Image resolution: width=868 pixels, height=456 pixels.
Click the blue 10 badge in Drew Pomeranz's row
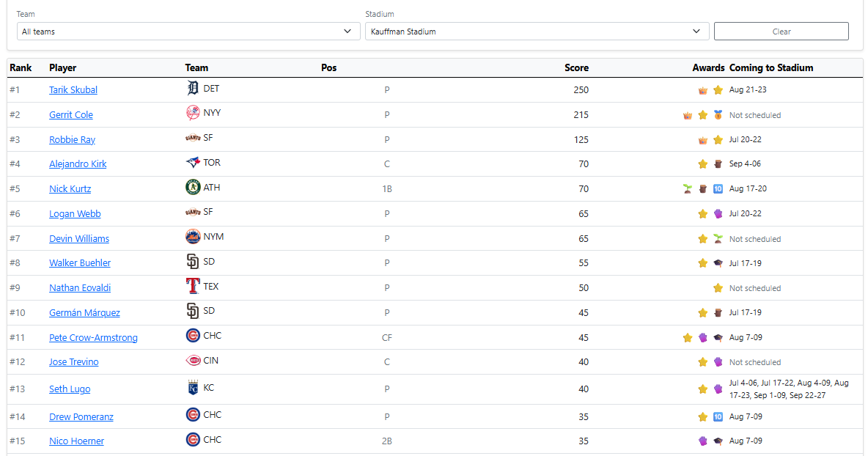[x=718, y=416]
